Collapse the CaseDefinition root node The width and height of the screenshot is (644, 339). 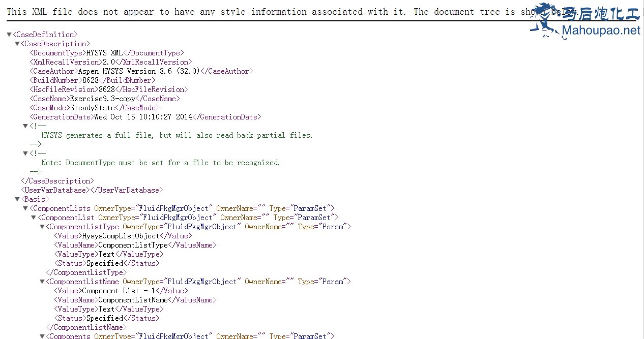tap(9, 35)
